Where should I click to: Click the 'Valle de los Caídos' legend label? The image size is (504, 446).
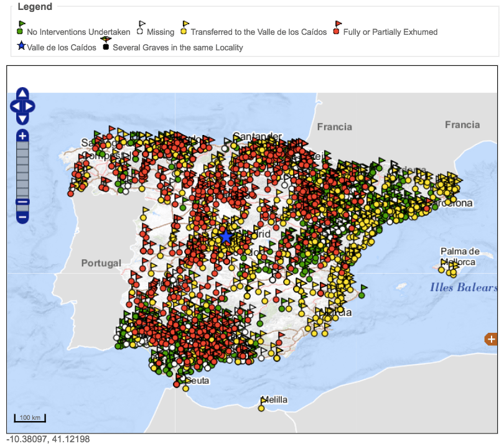click(x=62, y=47)
